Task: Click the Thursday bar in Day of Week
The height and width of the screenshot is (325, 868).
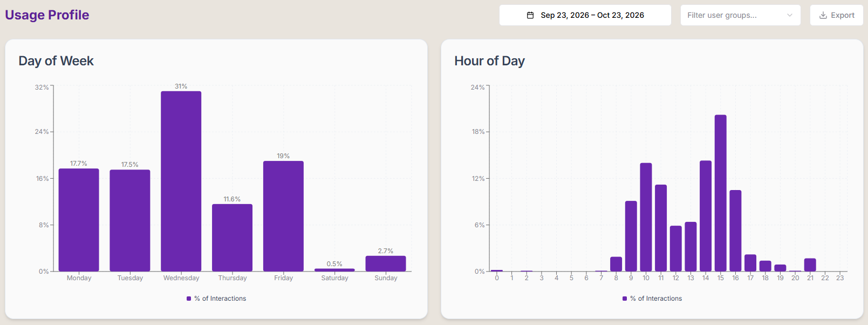Action: pos(232,238)
